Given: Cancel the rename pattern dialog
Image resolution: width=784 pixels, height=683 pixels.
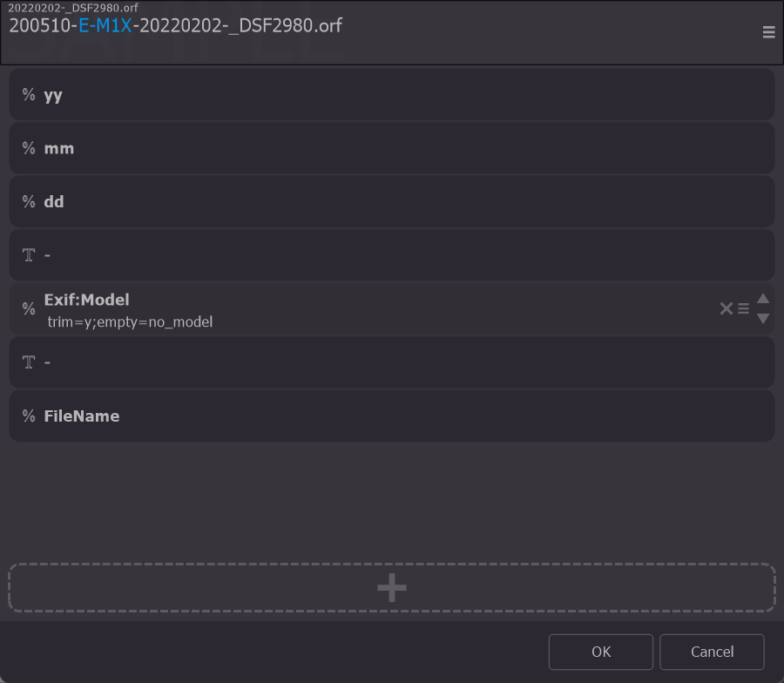Looking at the screenshot, I should pyautogui.click(x=712, y=652).
